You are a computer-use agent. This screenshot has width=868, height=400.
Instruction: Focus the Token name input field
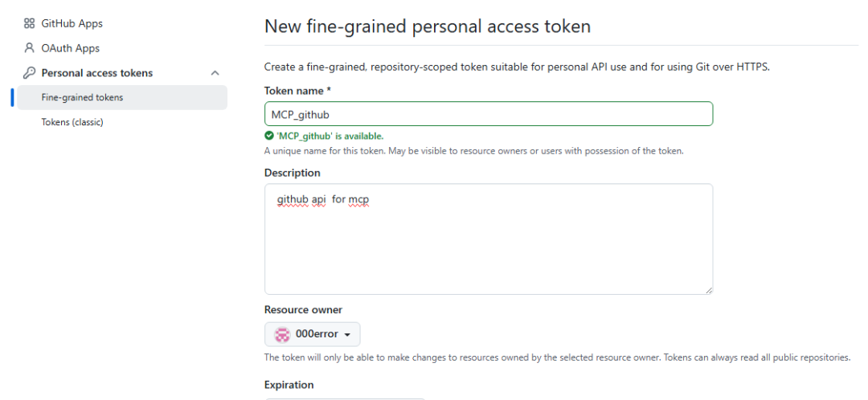click(488, 114)
